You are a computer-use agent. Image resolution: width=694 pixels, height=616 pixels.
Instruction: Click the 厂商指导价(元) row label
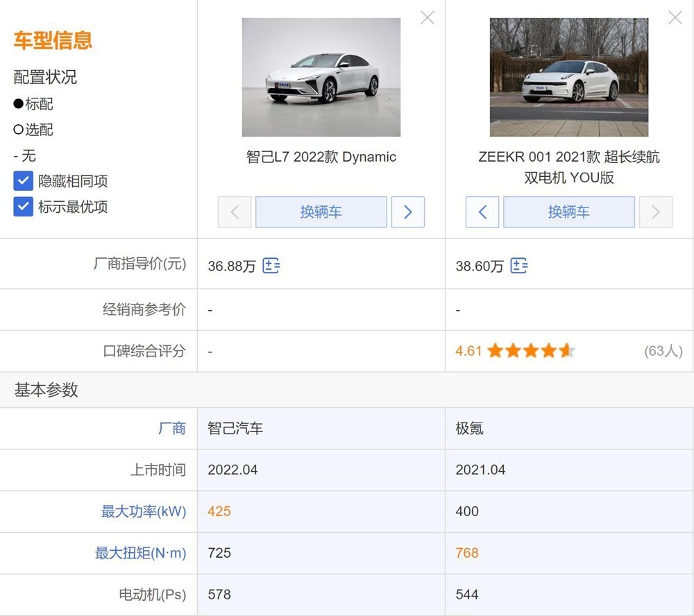pos(140,264)
